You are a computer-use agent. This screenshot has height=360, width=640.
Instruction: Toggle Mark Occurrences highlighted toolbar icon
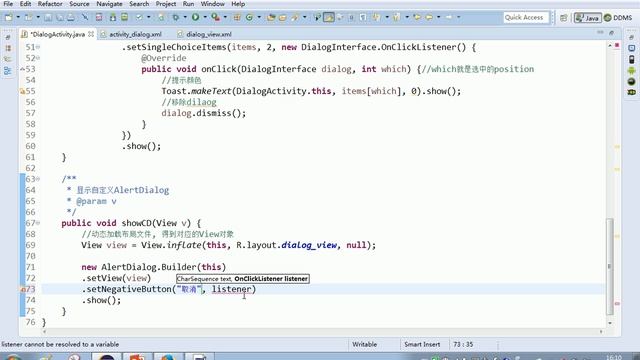tap(329, 17)
